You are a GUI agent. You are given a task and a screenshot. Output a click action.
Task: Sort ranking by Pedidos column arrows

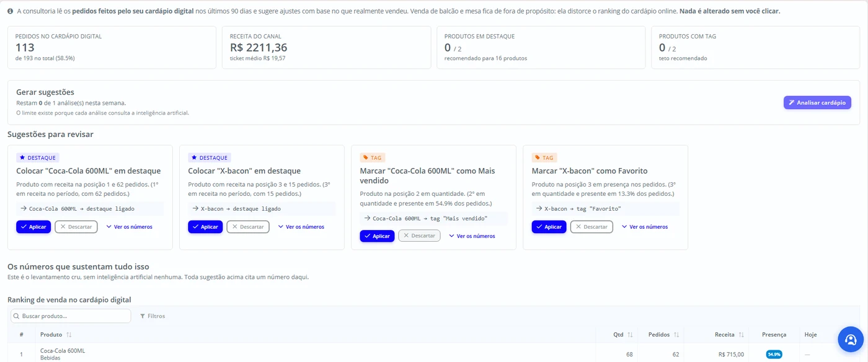[676, 335]
